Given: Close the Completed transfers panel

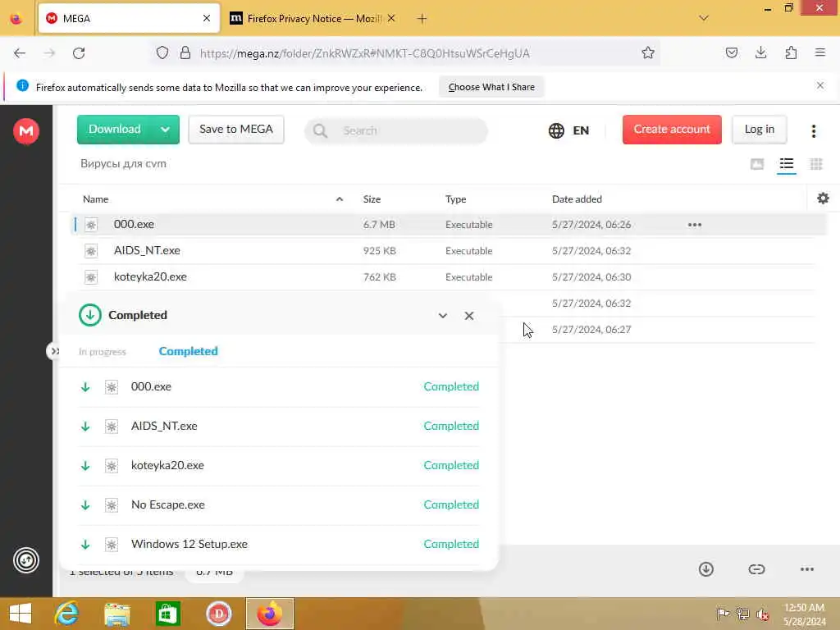Looking at the screenshot, I should point(468,316).
